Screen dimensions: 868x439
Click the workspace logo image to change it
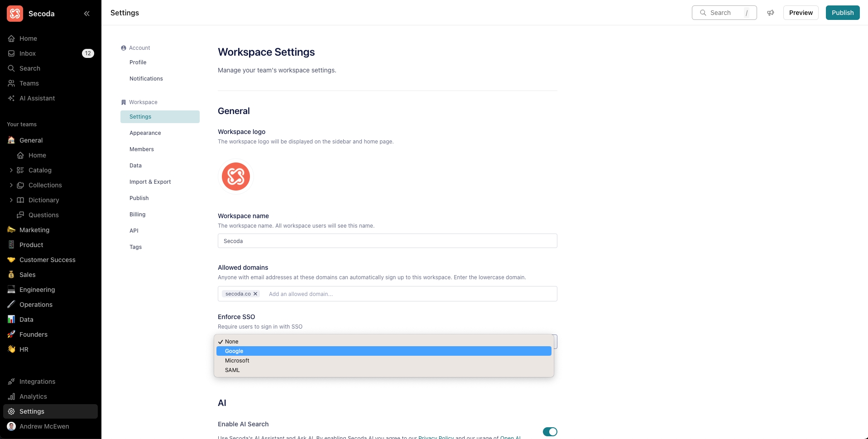[x=236, y=177]
